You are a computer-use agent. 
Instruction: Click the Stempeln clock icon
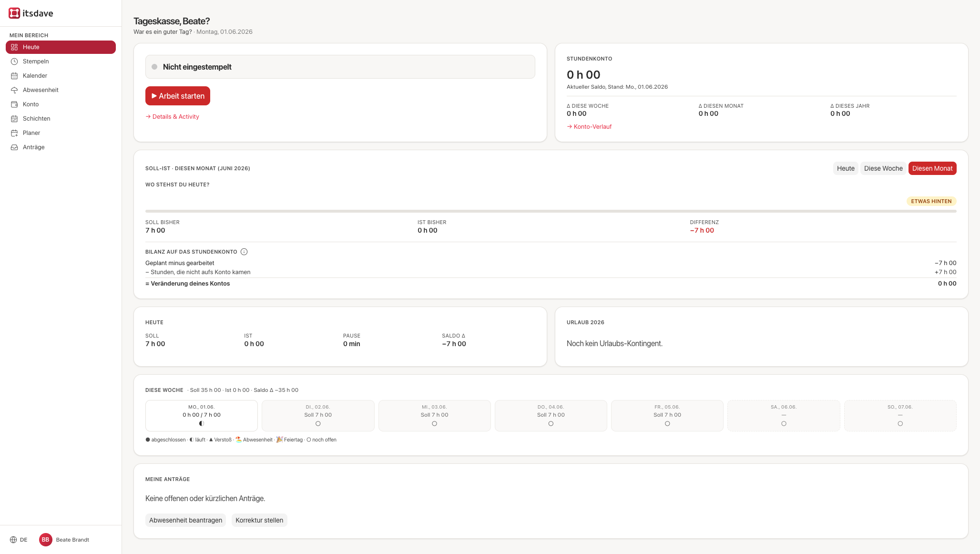coord(14,62)
